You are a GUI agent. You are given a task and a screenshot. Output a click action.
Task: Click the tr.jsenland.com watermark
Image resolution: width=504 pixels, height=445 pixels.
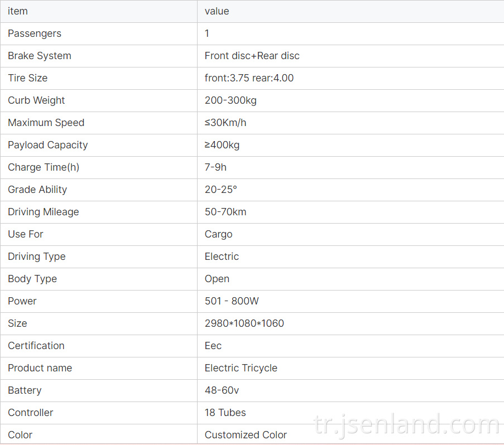point(407,424)
